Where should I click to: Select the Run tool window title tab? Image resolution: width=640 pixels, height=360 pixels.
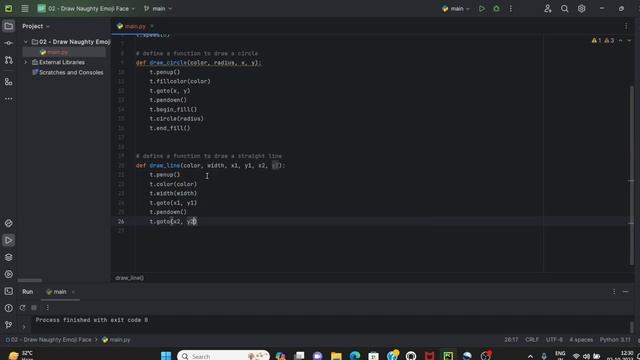point(28,292)
